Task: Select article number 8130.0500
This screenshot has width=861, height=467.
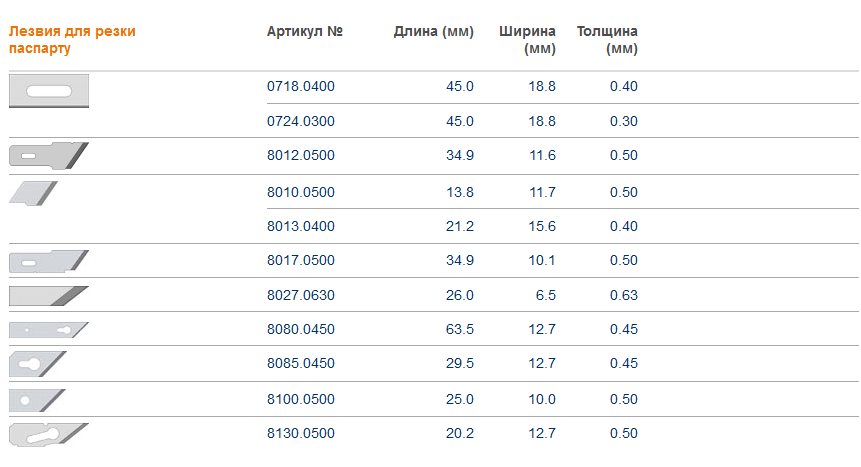Action: 301,433
